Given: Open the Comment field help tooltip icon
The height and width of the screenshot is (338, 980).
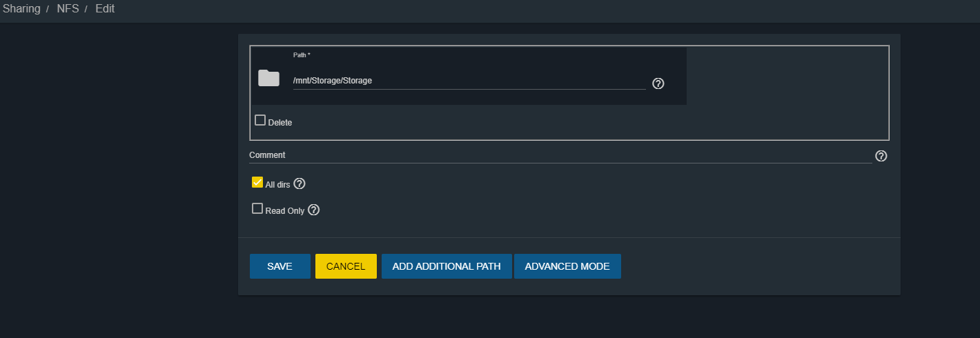Looking at the screenshot, I should [881, 156].
